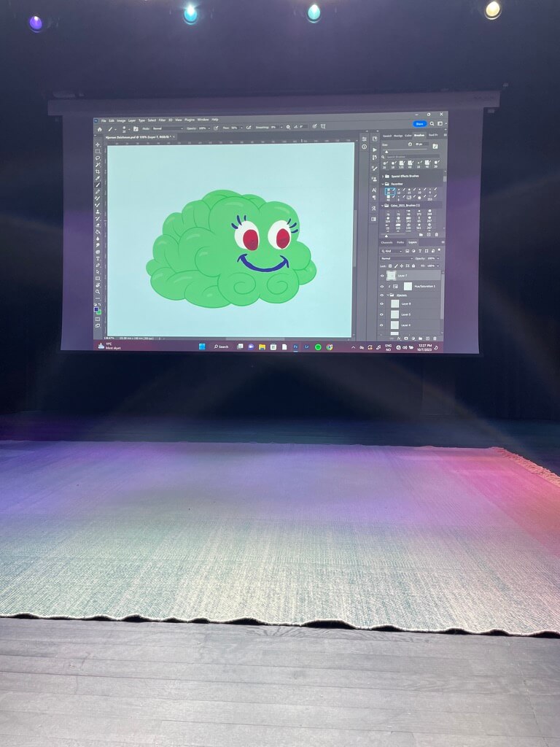This screenshot has height=747, width=560.
Task: Hide Layer 8 using its eye icon
Action: 382,303
